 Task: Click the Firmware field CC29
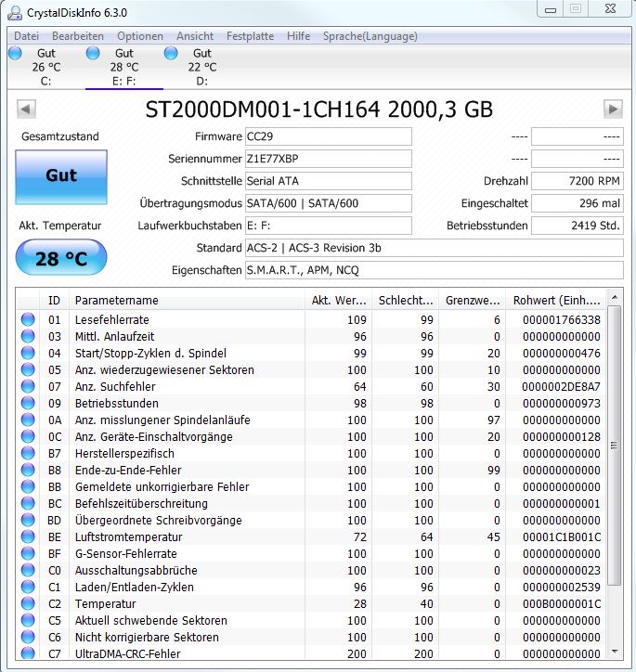(329, 136)
